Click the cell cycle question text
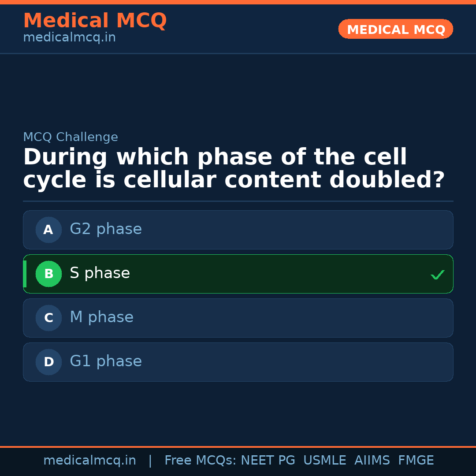The image size is (476, 476). 234,168
